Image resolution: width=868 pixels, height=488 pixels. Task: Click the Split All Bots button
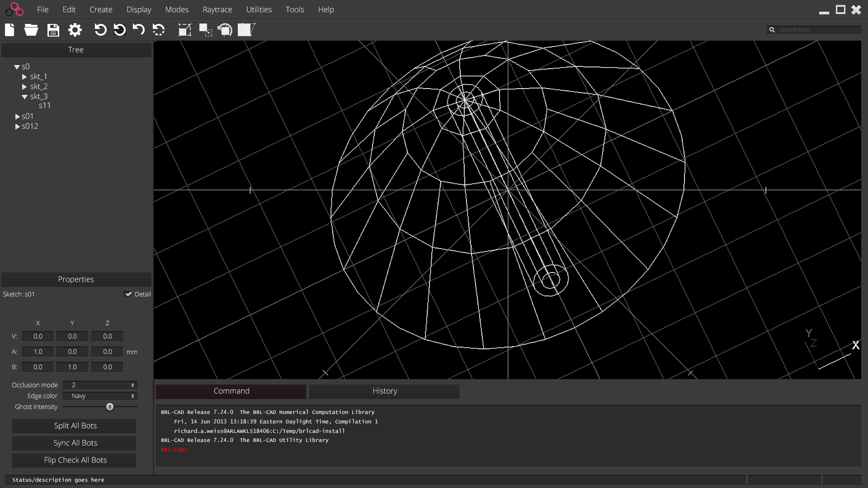[75, 426]
